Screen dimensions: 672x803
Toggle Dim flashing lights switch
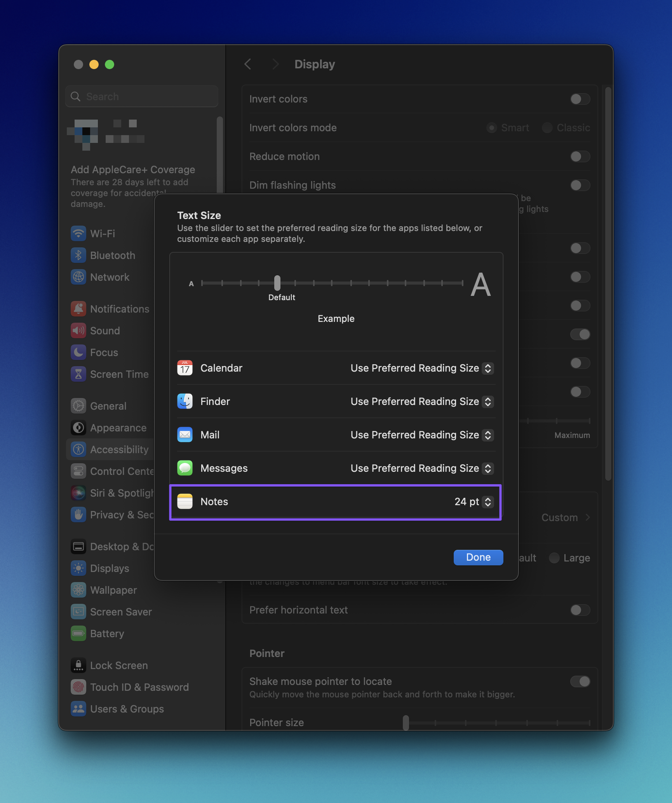pos(580,185)
